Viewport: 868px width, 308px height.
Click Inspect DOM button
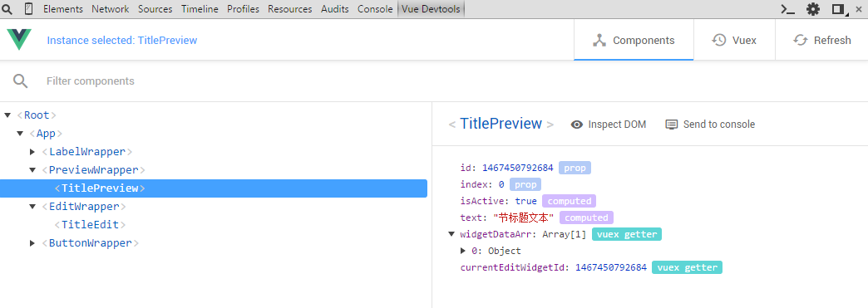[x=609, y=125]
